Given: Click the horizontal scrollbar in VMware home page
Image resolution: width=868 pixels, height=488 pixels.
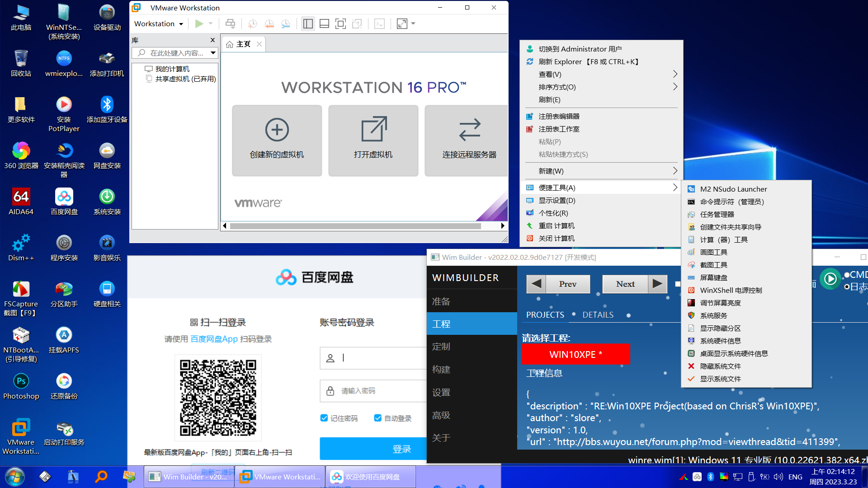Looking at the screenshot, I should [x=355, y=225].
